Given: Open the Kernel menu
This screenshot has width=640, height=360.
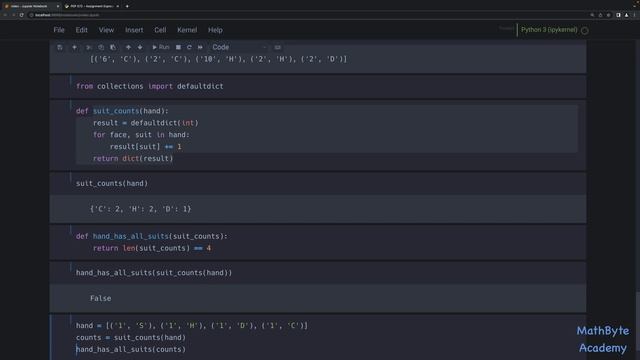Looking at the screenshot, I should (x=187, y=30).
